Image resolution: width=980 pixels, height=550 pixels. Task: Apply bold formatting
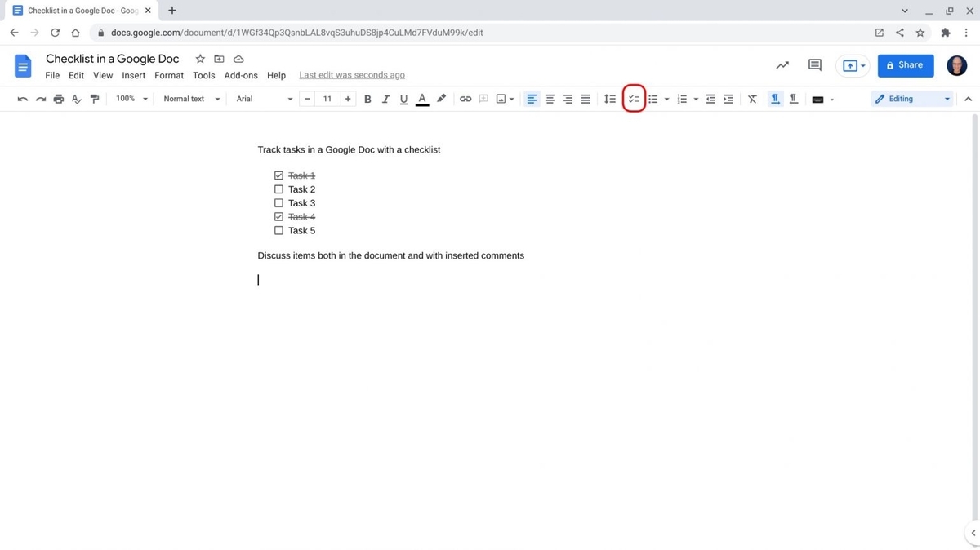coord(367,99)
